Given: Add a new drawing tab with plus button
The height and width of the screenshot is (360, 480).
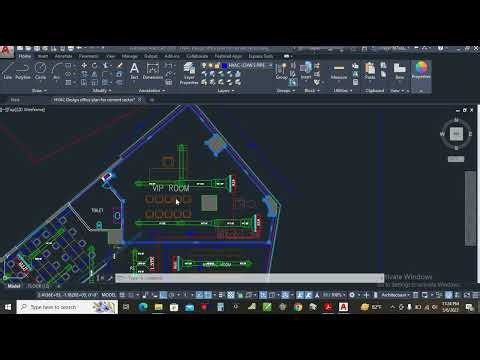Looking at the screenshot, I should point(152,100).
